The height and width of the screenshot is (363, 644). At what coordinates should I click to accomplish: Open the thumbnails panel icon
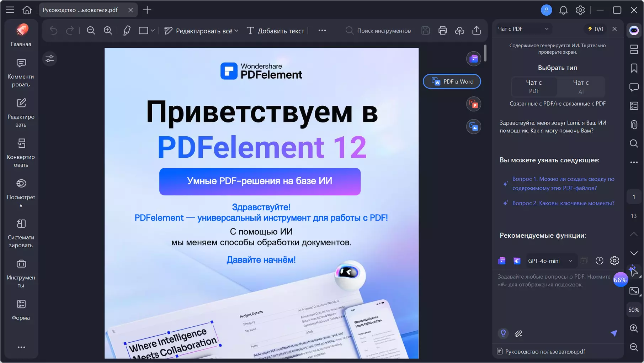click(634, 49)
